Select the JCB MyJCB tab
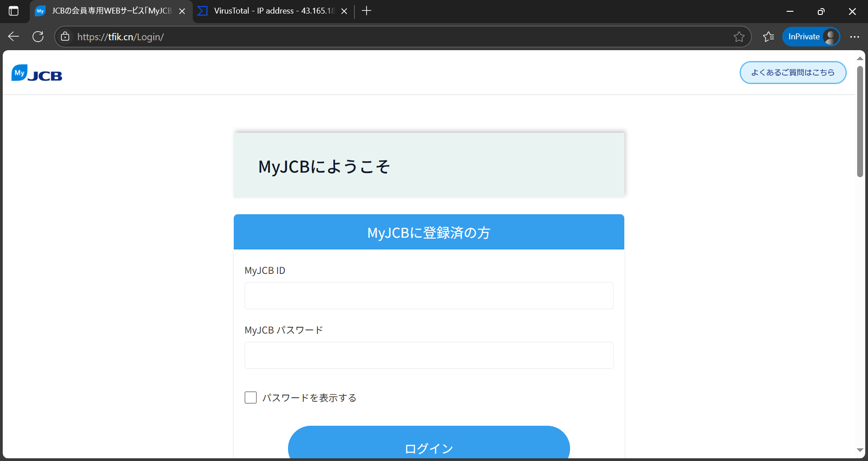The image size is (868, 461). coord(111,11)
